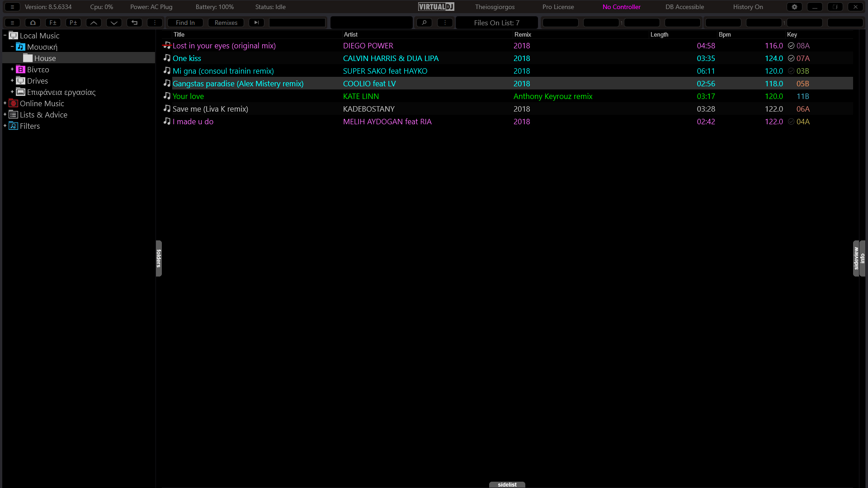
Task: Open folder options three-dot menu
Action: pyautogui.click(x=155, y=23)
